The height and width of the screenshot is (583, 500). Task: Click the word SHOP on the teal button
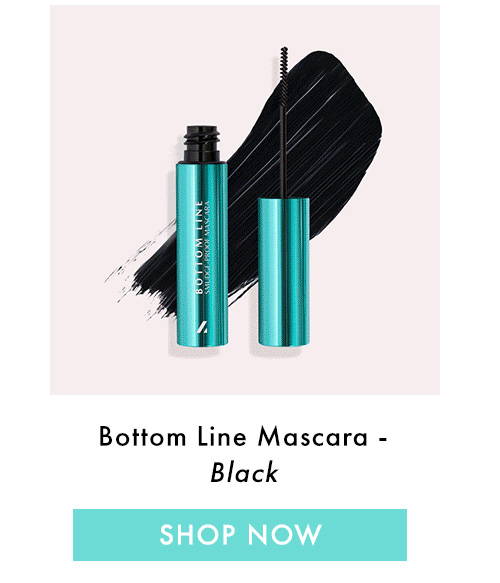[197, 534]
